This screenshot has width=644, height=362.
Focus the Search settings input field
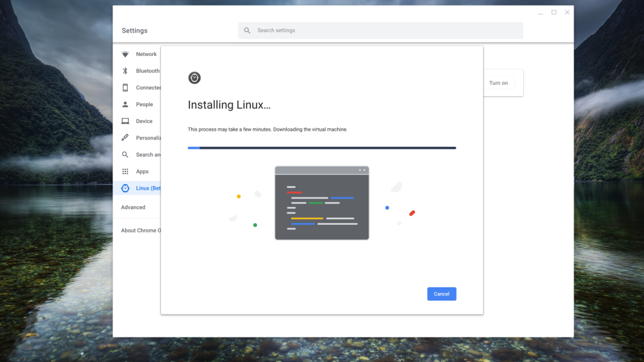point(384,31)
